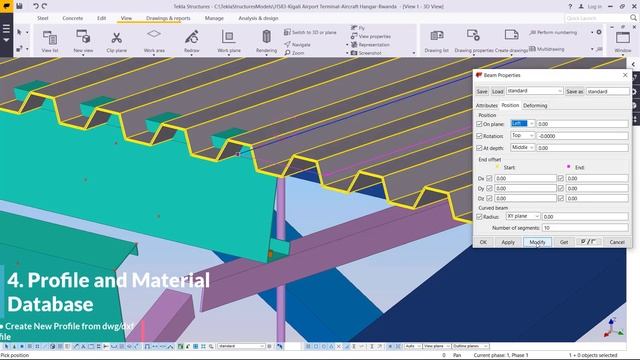The width and height of the screenshot is (640, 360).
Task: Click the Help question mark icon
Action: click(x=570, y=7)
